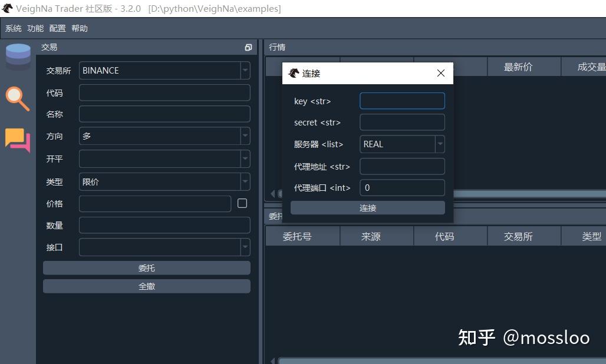Open the 配置 menu

57,28
